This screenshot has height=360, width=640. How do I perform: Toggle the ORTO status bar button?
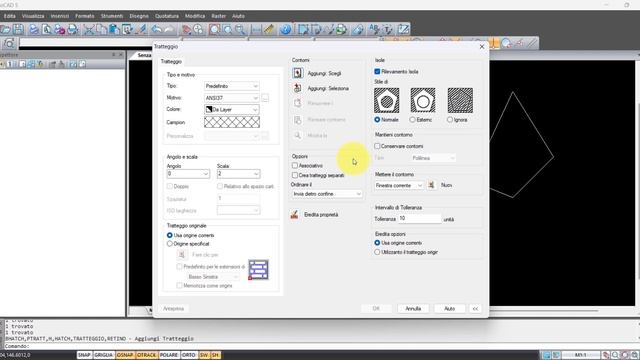coord(189,355)
